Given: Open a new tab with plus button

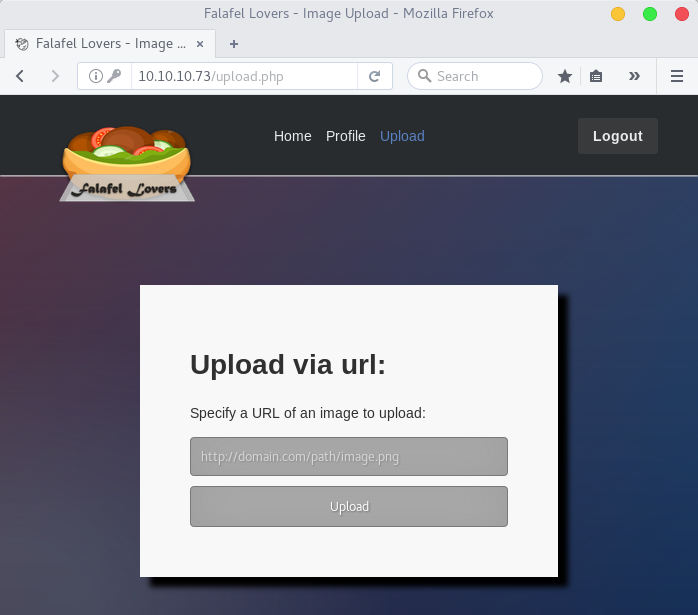Looking at the screenshot, I should point(234,44).
